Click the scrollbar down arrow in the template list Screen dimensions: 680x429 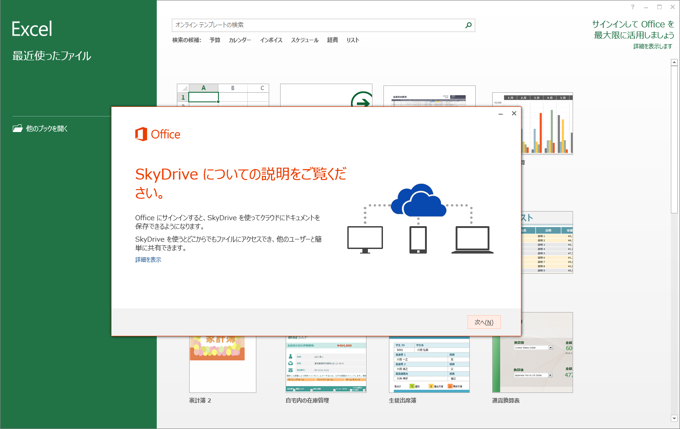coord(674,419)
